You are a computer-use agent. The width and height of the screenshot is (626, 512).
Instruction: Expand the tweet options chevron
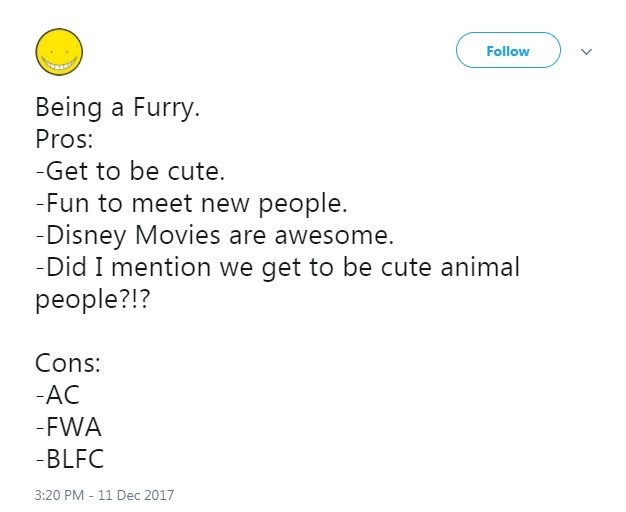[587, 51]
